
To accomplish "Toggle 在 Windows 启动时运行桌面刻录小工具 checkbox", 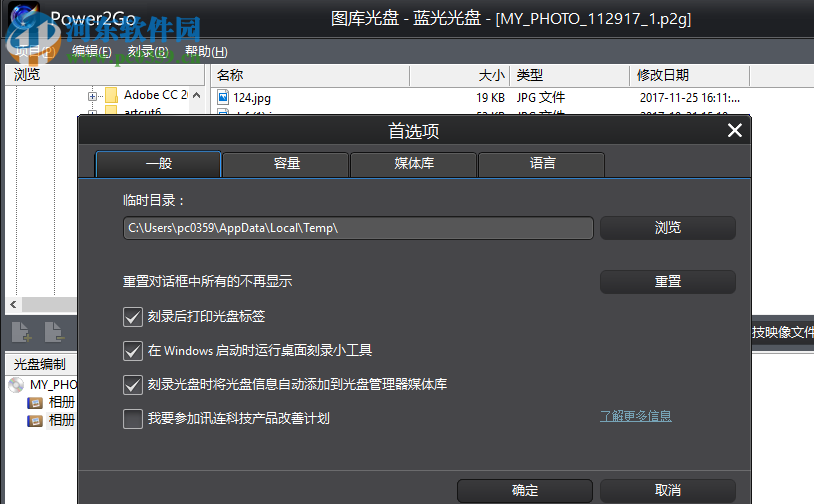I will (x=133, y=351).
